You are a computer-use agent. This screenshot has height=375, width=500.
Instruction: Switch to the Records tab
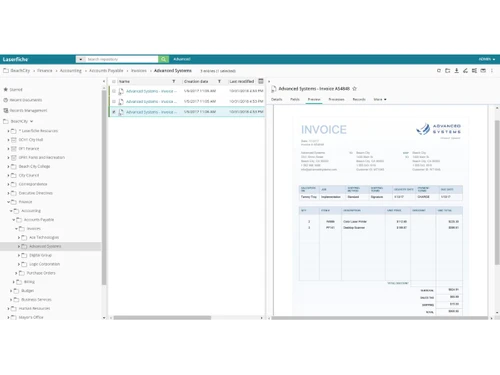coord(359,99)
